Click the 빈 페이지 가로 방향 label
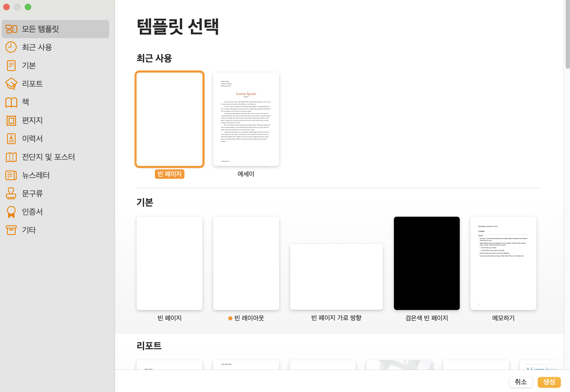 336,318
